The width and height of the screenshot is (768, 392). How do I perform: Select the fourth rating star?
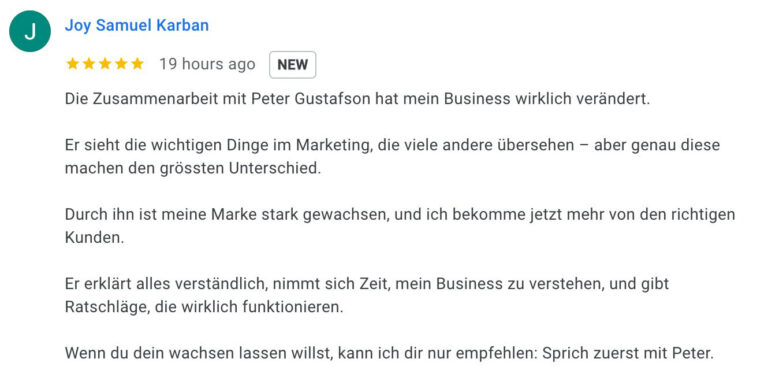pyautogui.click(x=121, y=64)
